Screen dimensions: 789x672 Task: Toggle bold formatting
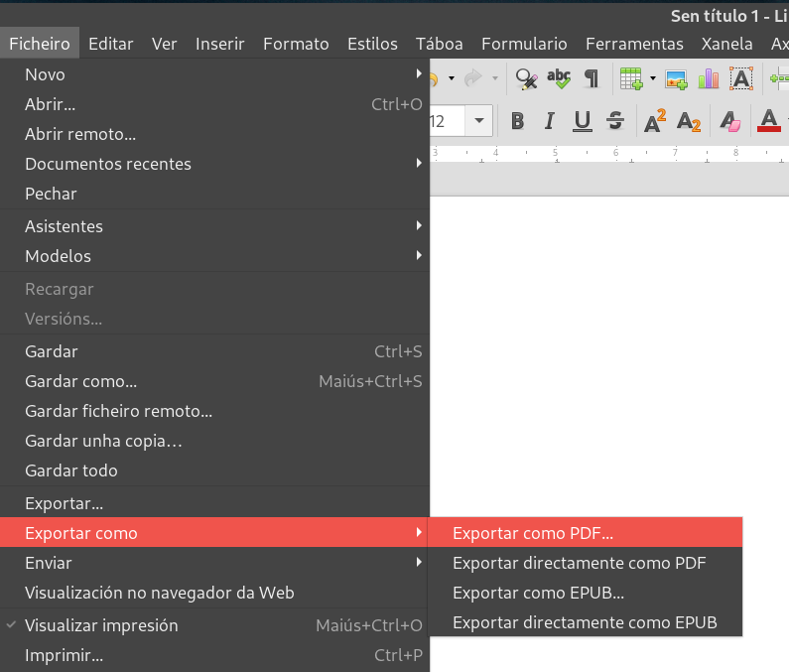[517, 121]
